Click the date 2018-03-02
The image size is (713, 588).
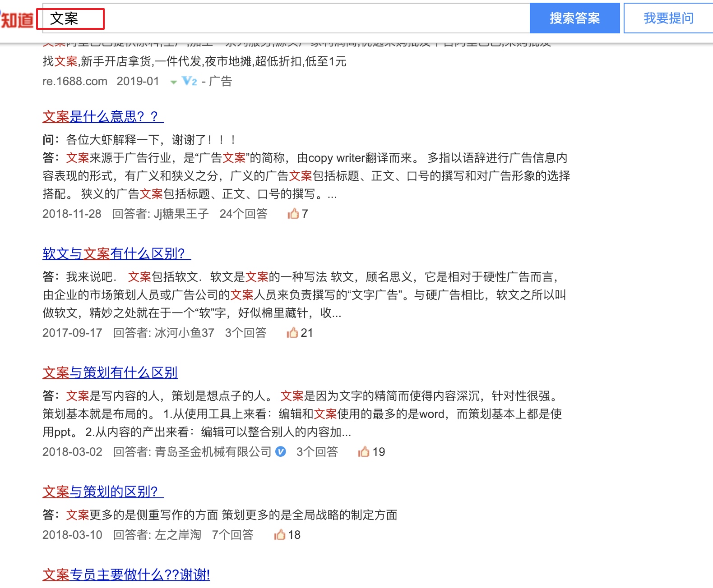(x=72, y=452)
